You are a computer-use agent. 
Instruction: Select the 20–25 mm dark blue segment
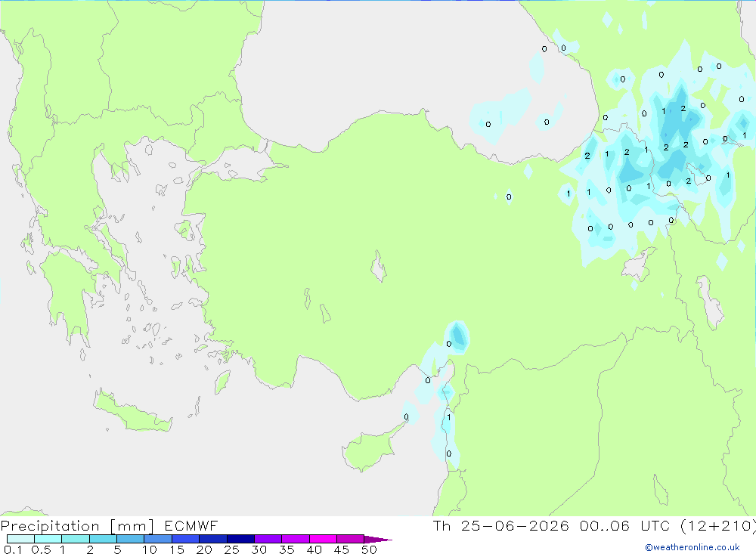[212, 539]
